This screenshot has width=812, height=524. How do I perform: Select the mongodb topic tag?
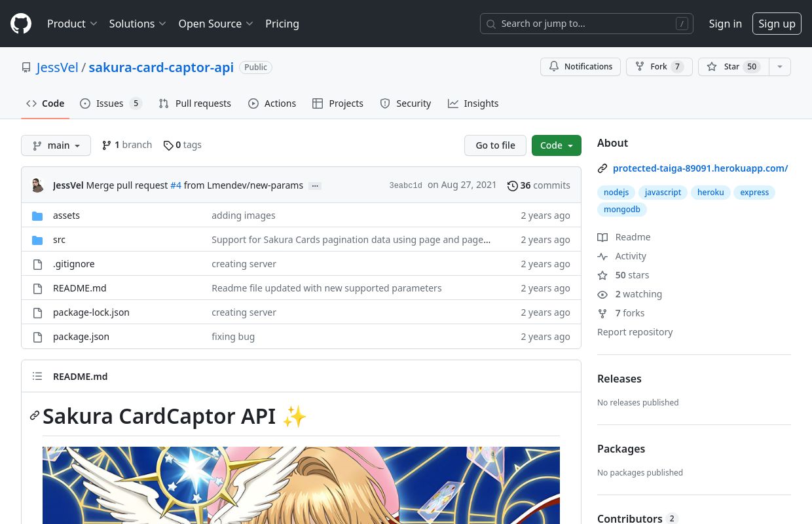click(621, 210)
